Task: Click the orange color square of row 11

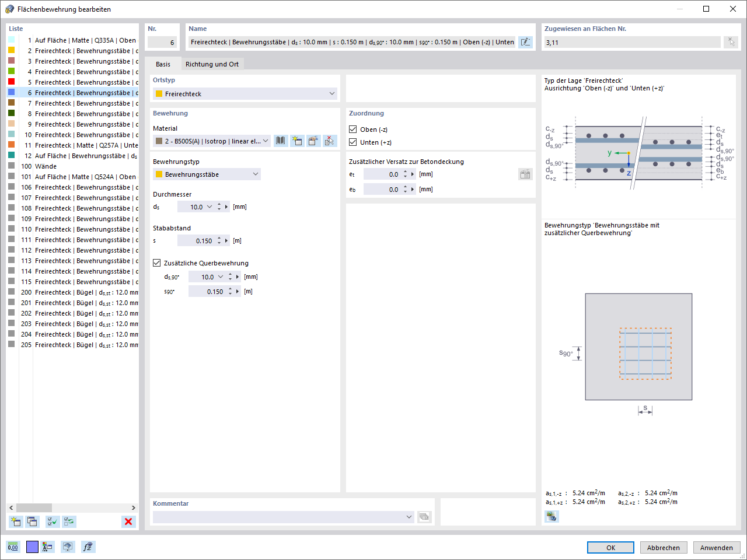Action: point(11,145)
